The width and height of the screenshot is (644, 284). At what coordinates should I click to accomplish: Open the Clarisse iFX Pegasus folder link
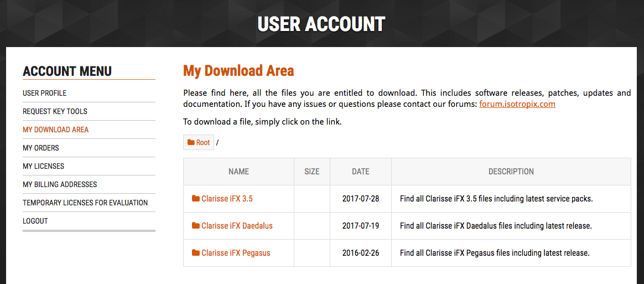point(236,253)
